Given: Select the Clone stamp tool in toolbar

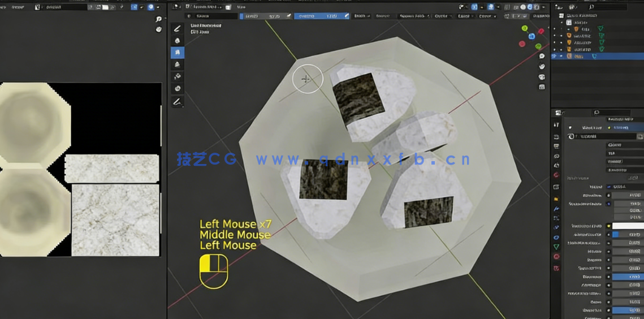Looking at the screenshot, I should pos(178,64).
